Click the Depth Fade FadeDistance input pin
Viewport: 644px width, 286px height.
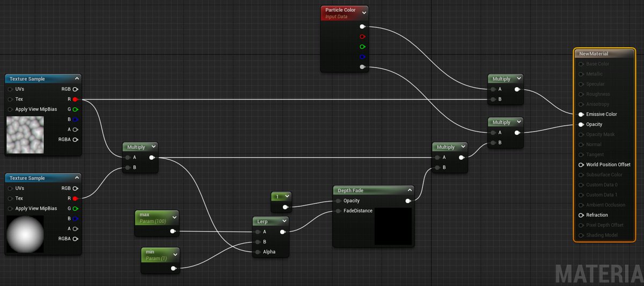pos(338,211)
